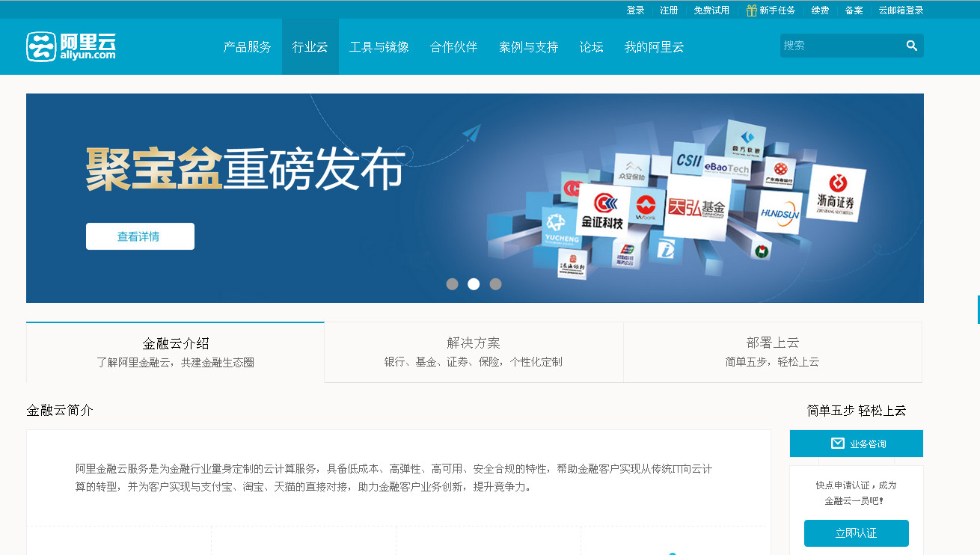Select the third banner carousel dot

(x=495, y=284)
